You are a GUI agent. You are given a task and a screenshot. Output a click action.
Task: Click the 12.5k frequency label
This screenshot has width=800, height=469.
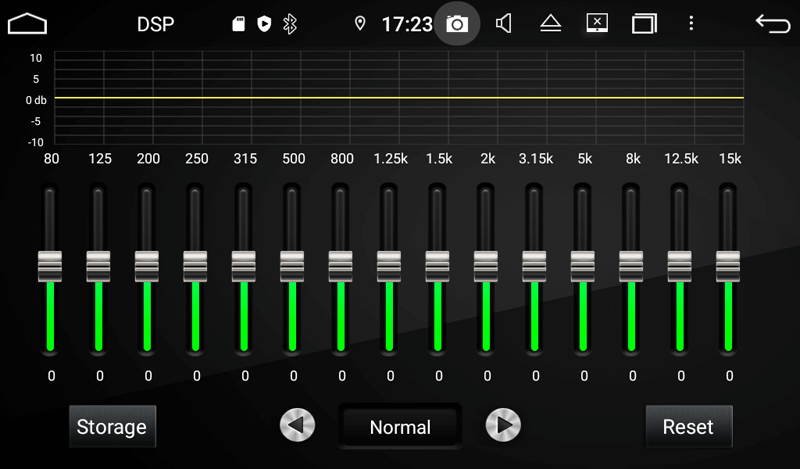(x=681, y=159)
